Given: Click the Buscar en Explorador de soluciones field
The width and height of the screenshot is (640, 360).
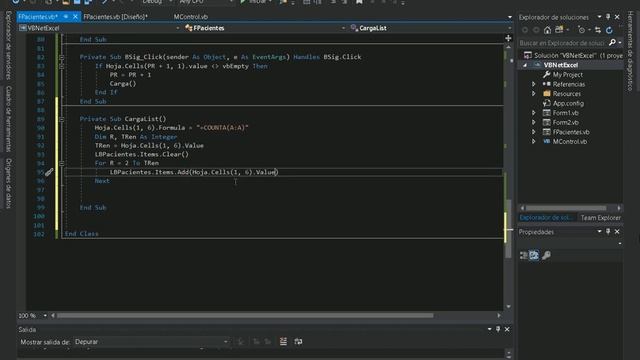Looking at the screenshot, I should (562, 43).
